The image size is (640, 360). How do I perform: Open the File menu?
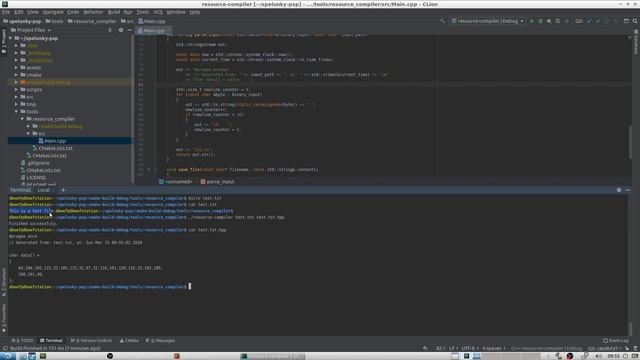pyautogui.click(x=6, y=12)
